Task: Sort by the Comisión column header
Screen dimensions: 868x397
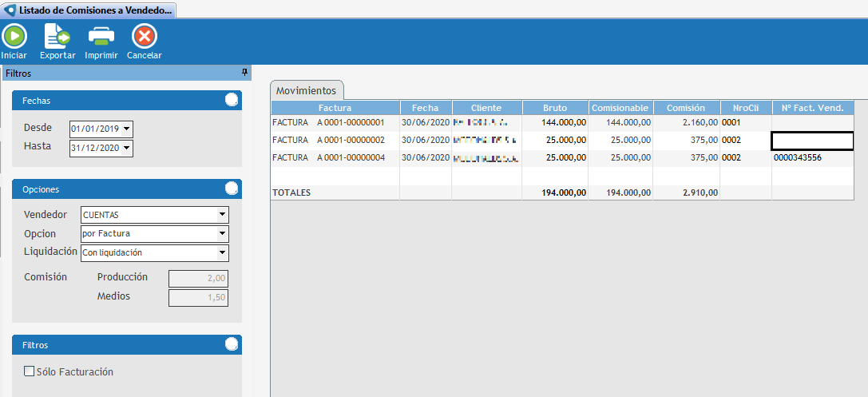Action: [x=686, y=108]
